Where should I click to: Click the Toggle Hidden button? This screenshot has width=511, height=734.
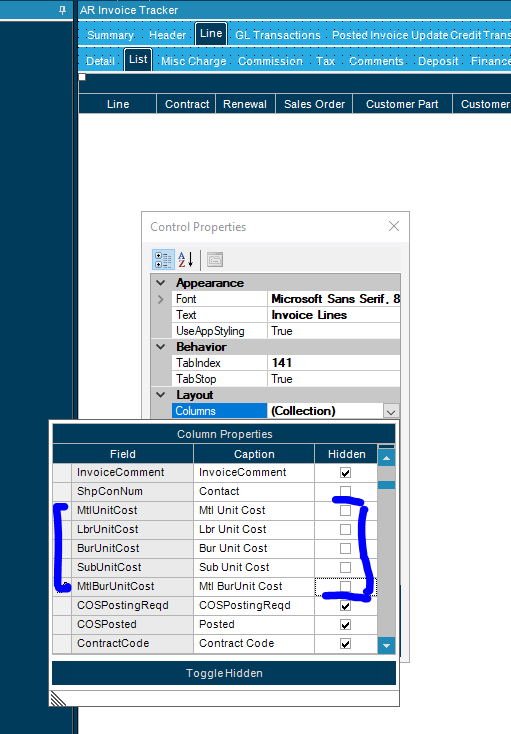click(224, 673)
